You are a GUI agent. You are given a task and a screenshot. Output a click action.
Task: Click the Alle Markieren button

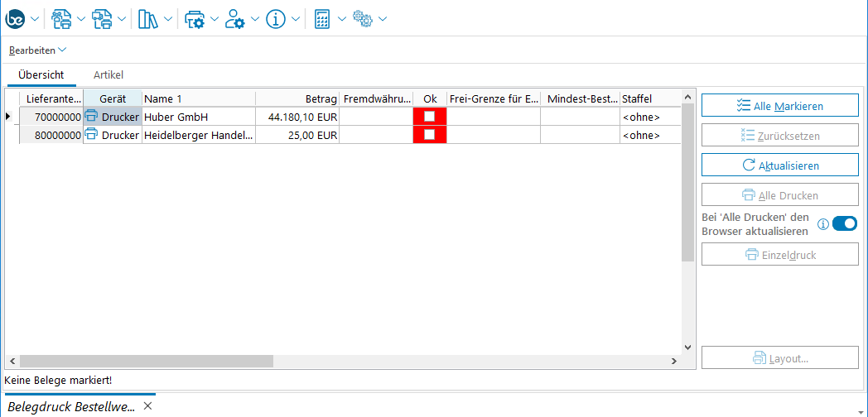coord(779,106)
